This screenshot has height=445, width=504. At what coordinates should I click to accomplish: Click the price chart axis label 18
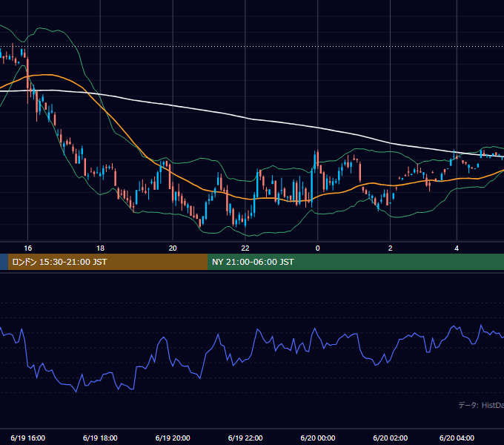100,248
